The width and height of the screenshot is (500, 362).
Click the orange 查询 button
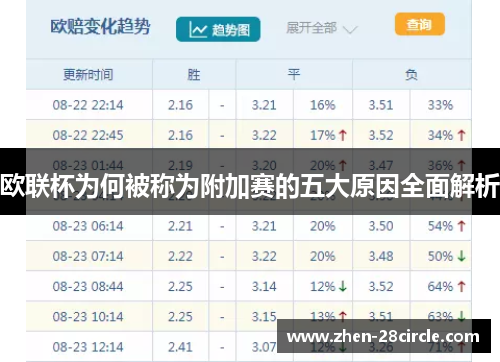click(420, 24)
